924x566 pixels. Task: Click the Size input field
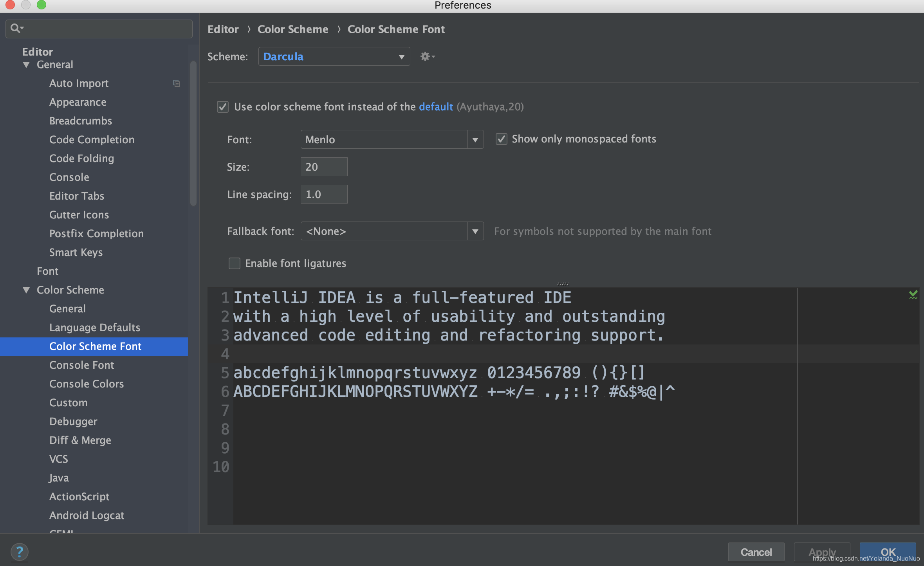click(x=324, y=167)
